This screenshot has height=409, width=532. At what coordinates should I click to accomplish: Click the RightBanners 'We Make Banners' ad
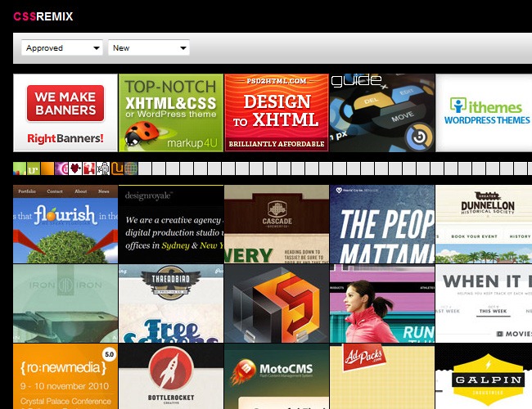click(65, 113)
